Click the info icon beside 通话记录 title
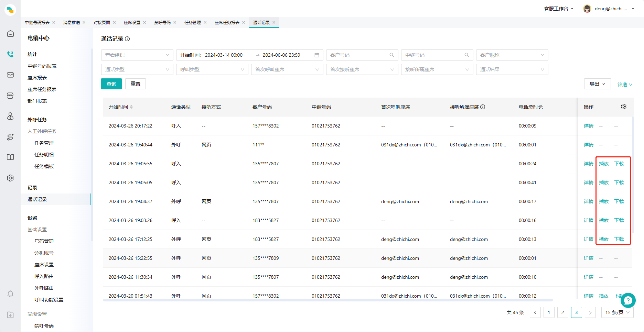644x332 pixels. coord(127,39)
